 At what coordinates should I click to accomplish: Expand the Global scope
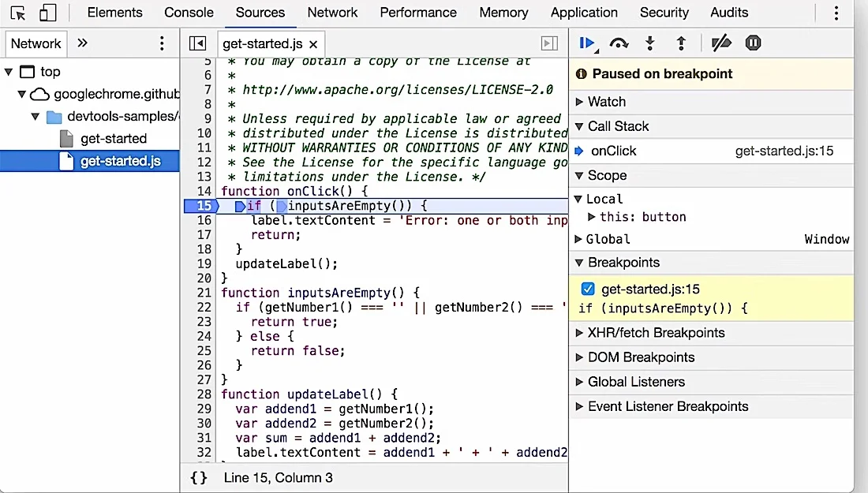pos(578,239)
